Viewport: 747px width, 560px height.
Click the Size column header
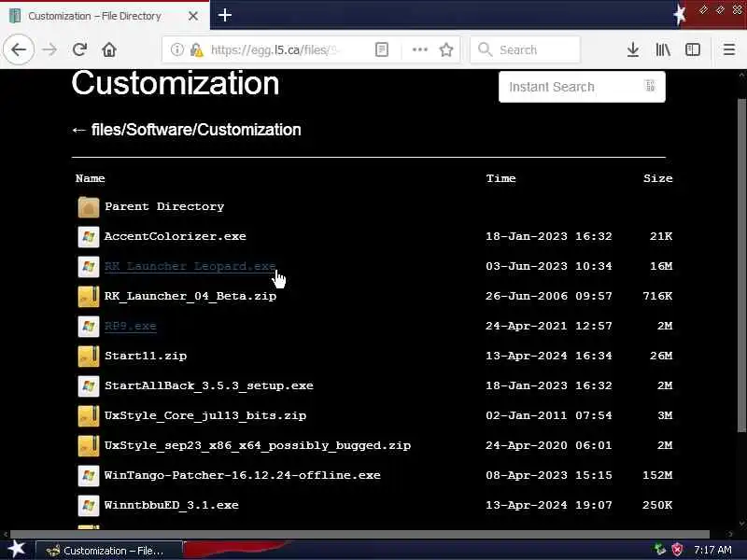(658, 178)
